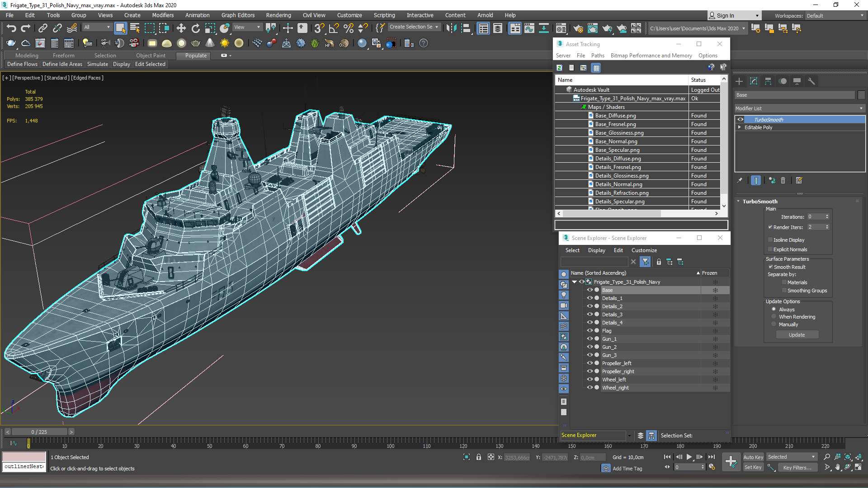868x488 pixels.
Task: Open the Graph Editors menu
Action: 238,15
